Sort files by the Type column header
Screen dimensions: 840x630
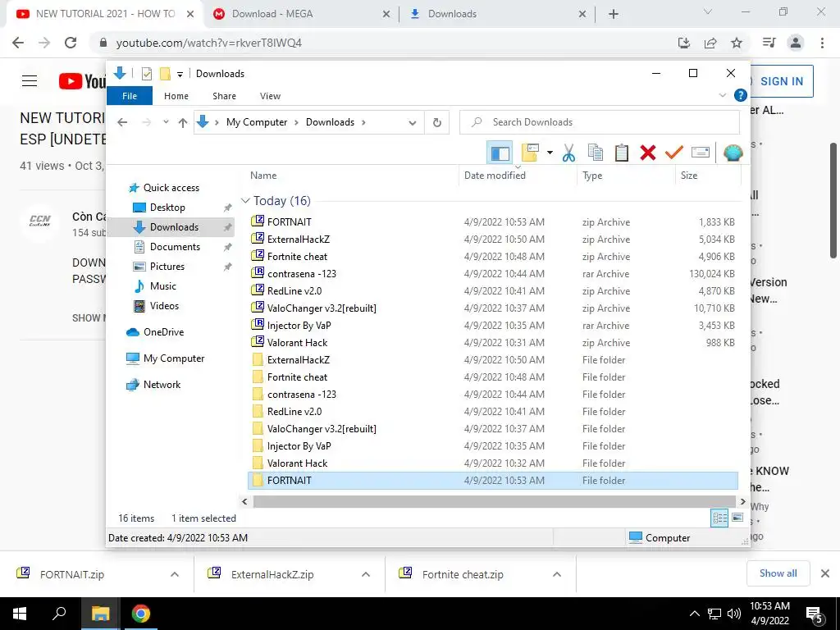(x=592, y=176)
